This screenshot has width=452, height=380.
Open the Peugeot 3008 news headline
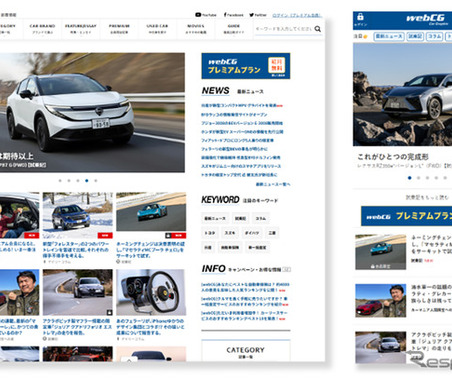click(x=242, y=123)
